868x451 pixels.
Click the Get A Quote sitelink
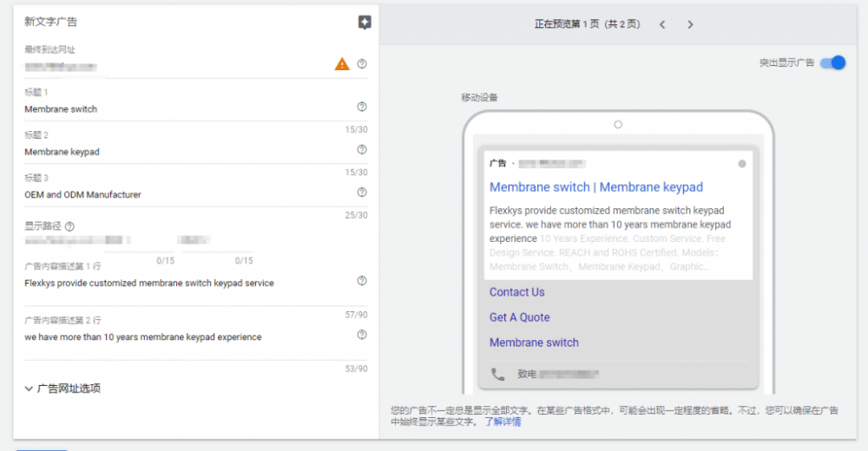520,317
